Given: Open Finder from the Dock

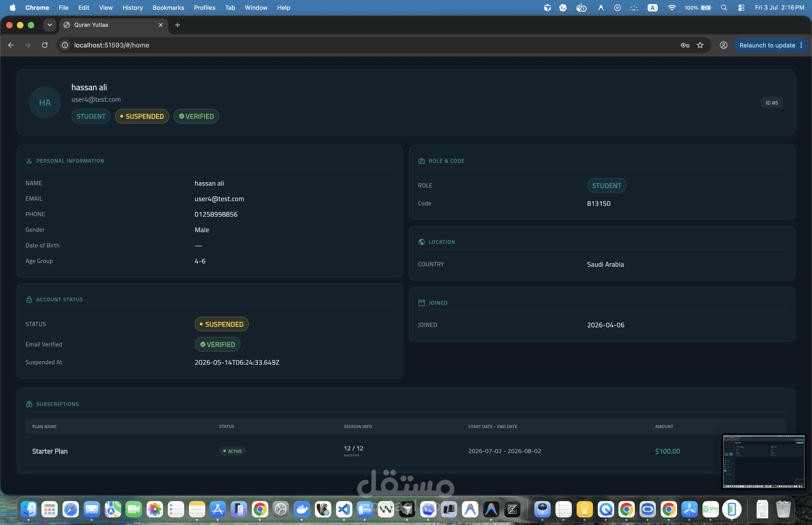Looking at the screenshot, I should 29,509.
